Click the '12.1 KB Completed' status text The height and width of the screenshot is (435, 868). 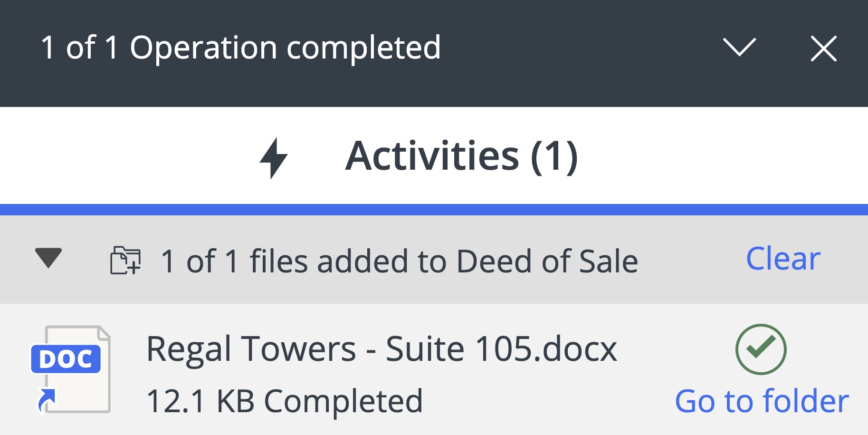click(285, 401)
